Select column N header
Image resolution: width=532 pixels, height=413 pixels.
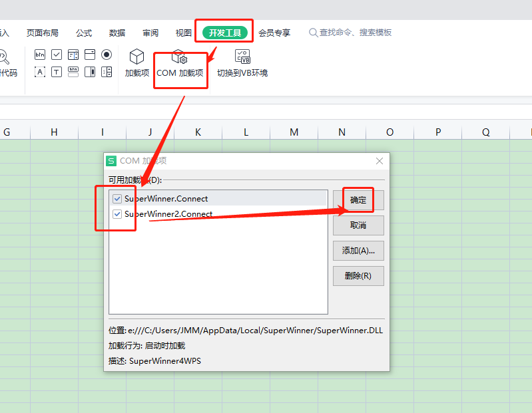[x=342, y=132]
